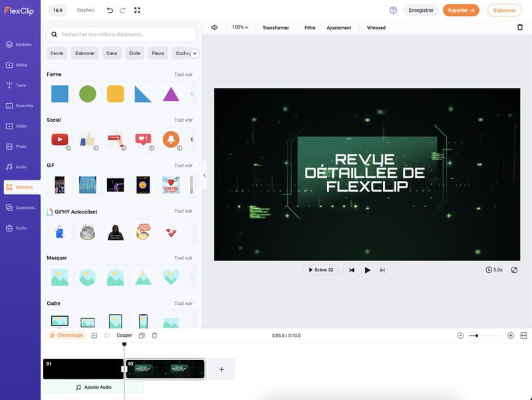
Task: Duplicate the scene with copy icon
Action: coord(142,335)
